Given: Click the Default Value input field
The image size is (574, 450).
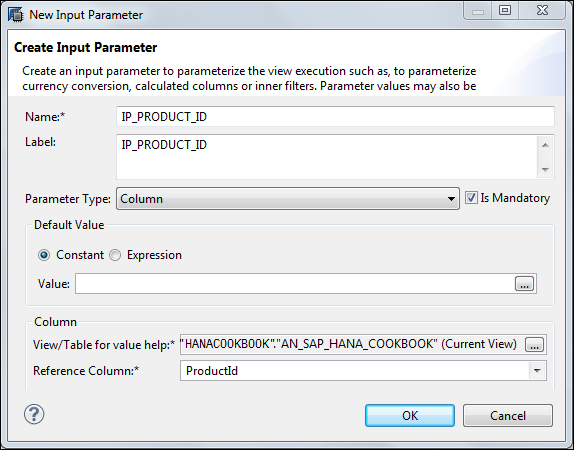Looking at the screenshot, I should pyautogui.click(x=295, y=284).
